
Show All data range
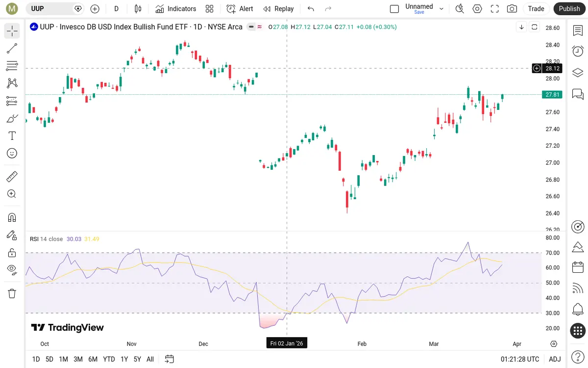150,359
